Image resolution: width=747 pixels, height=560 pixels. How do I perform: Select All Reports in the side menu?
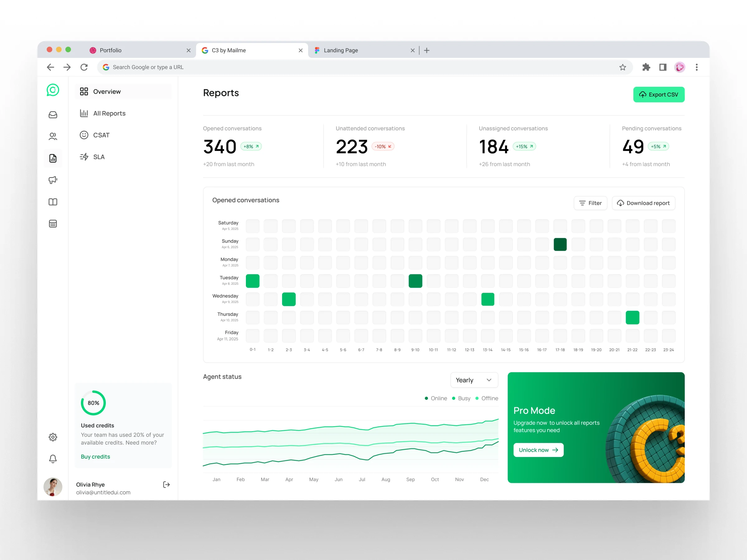click(x=109, y=114)
